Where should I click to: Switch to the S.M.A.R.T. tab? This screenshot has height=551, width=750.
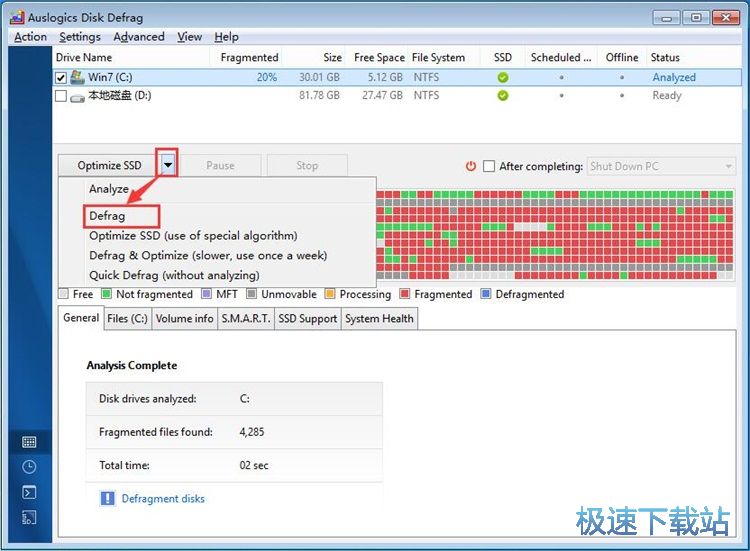tap(246, 319)
